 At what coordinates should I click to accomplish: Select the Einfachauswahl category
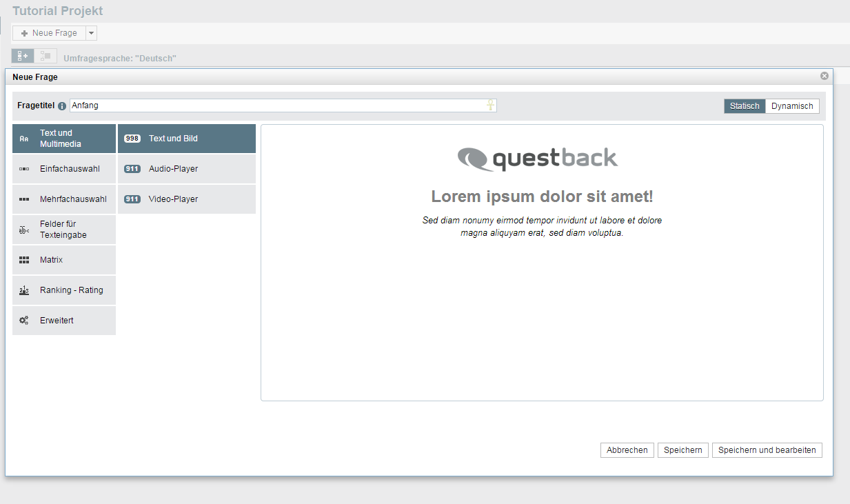point(64,169)
